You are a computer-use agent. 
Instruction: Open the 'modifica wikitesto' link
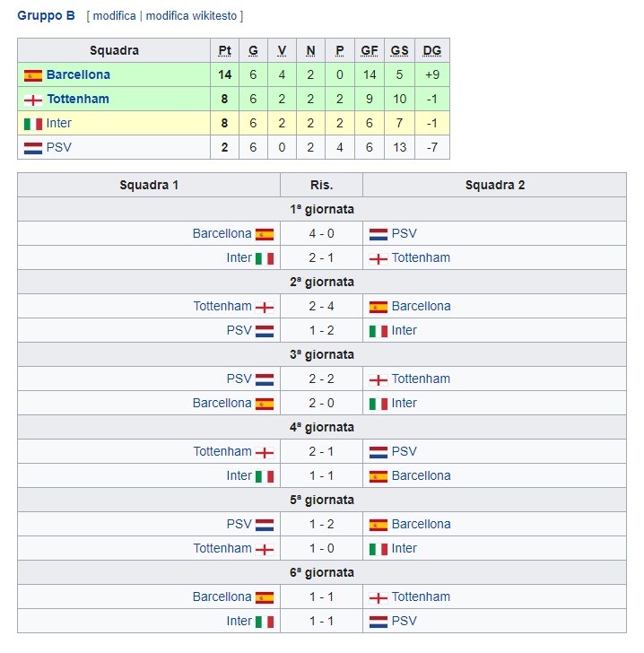pos(191,16)
